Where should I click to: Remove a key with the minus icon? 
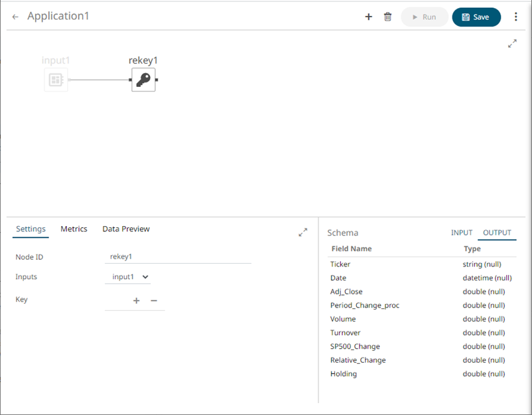click(x=154, y=300)
